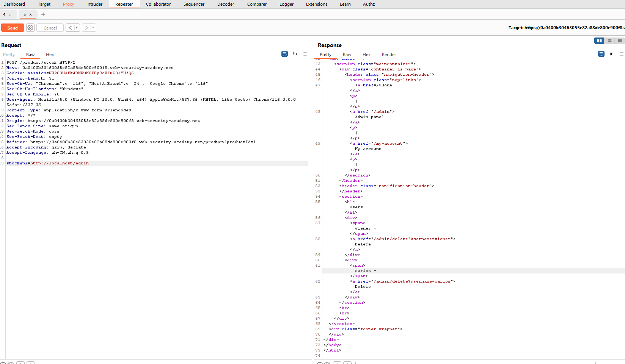625x364 pixels.
Task: Switch Request view to Pretty
Action: click(x=9, y=55)
